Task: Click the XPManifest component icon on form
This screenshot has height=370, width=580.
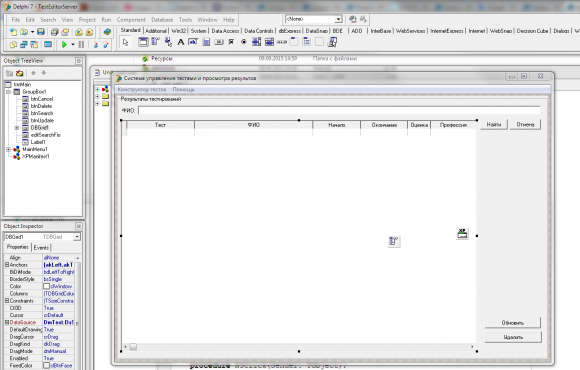Action: (462, 233)
